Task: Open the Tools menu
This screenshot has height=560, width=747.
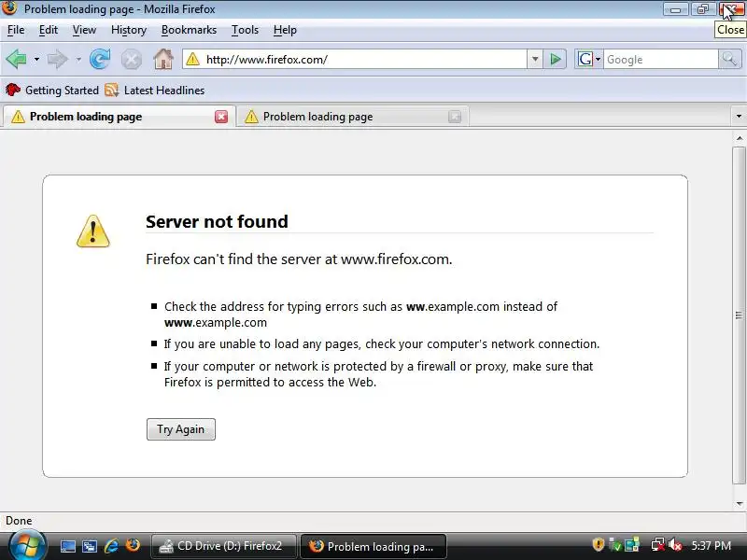Action: click(245, 30)
